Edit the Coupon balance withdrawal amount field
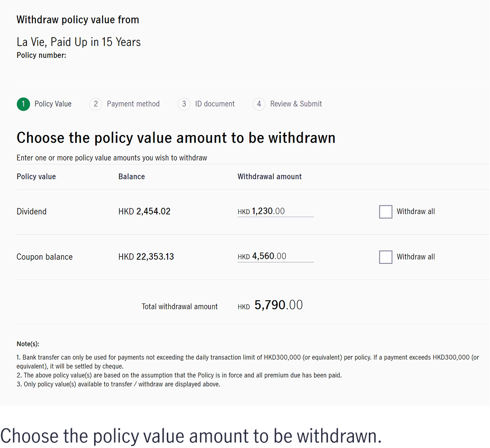The image size is (490, 448). coord(276,256)
